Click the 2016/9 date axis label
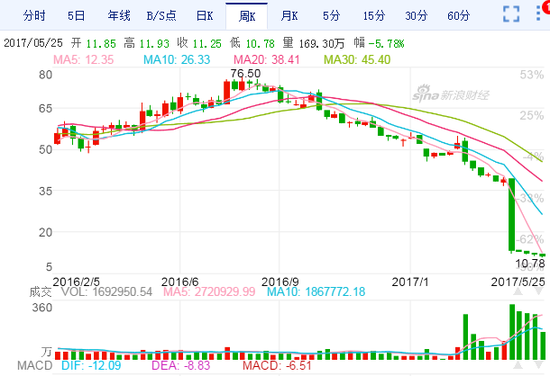 (x=280, y=282)
